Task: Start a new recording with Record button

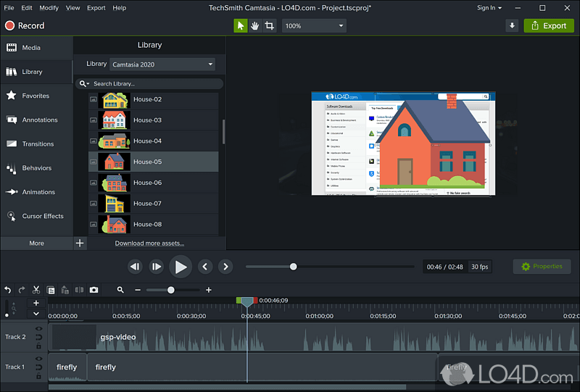Action: coord(25,25)
